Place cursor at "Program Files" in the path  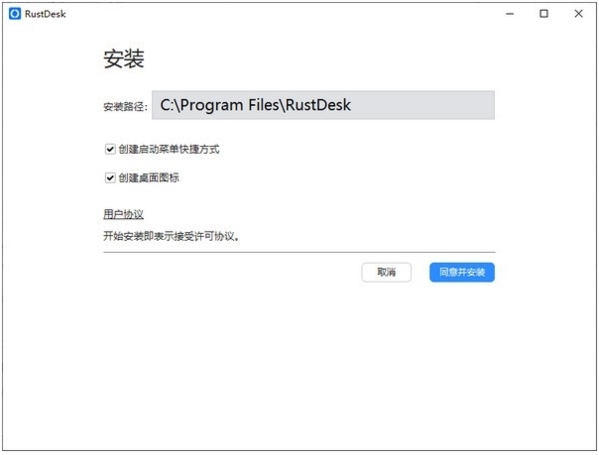(x=212, y=105)
